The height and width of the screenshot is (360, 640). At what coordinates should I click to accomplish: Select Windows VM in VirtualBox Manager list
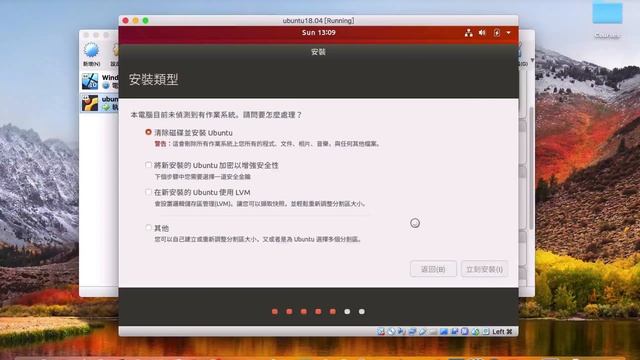pyautogui.click(x=99, y=81)
